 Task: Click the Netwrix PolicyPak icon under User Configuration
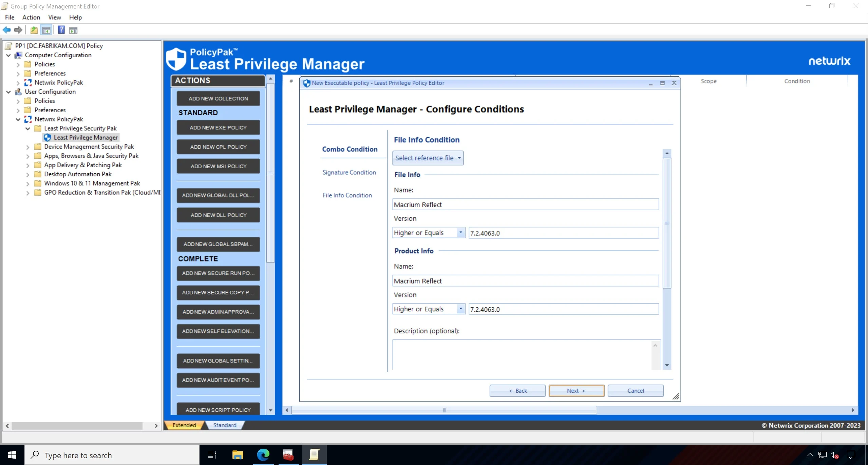[x=28, y=119]
